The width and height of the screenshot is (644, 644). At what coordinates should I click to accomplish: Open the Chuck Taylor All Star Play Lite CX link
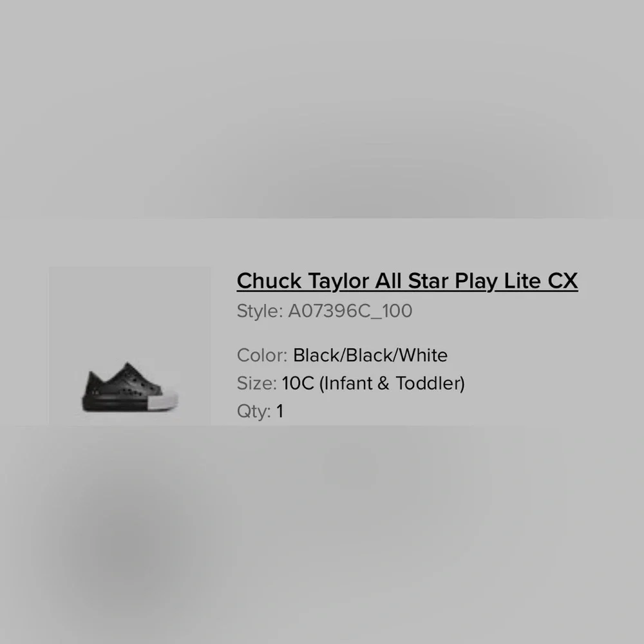coord(407,281)
